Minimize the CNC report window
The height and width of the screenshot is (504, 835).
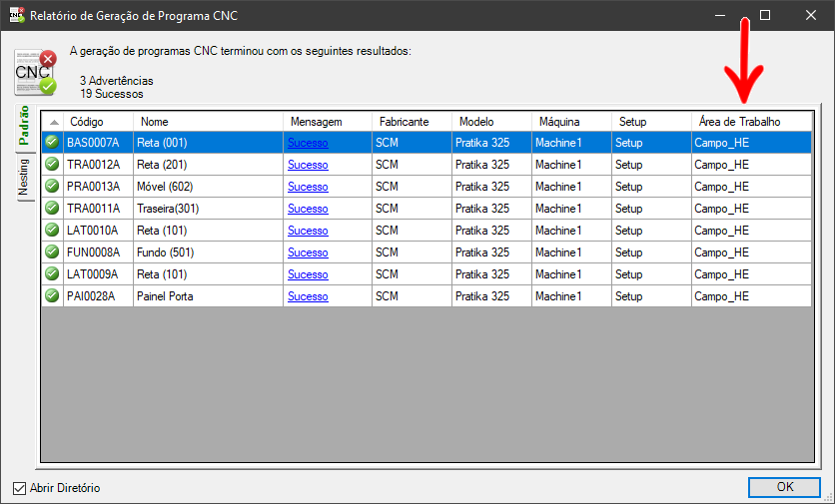point(720,15)
